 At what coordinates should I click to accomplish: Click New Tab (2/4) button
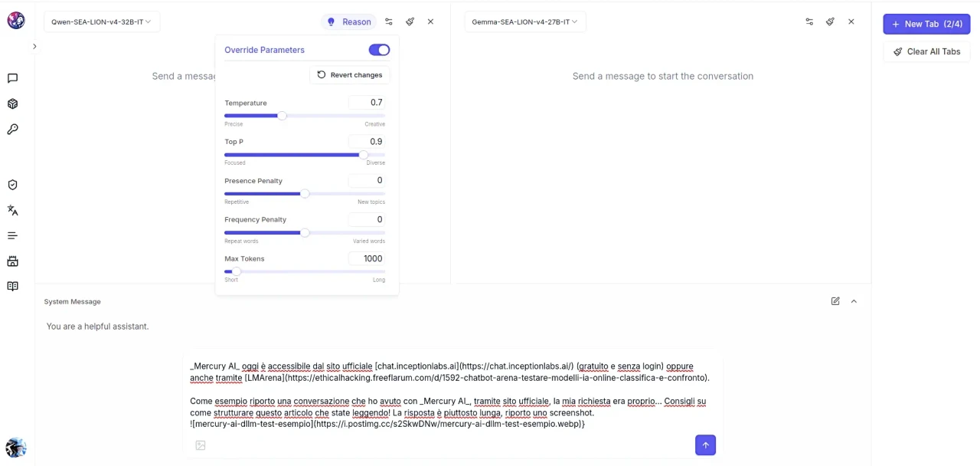click(926, 24)
